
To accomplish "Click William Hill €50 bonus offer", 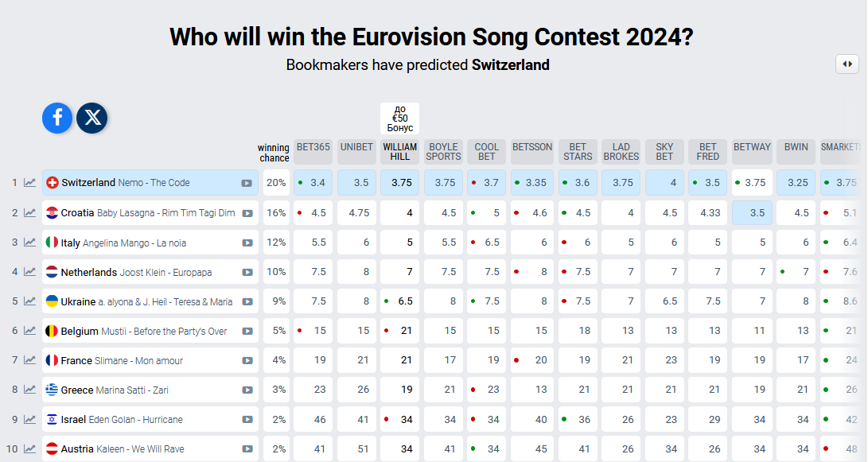I will (399, 118).
